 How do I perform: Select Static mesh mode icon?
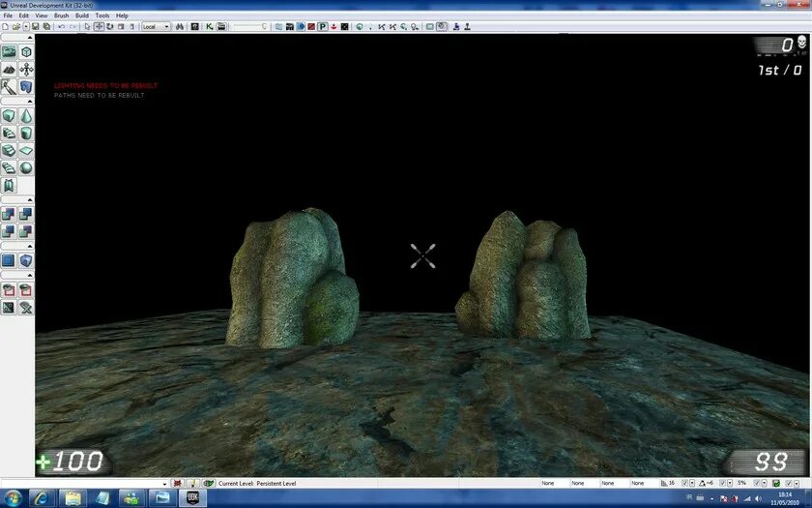[x=26, y=86]
